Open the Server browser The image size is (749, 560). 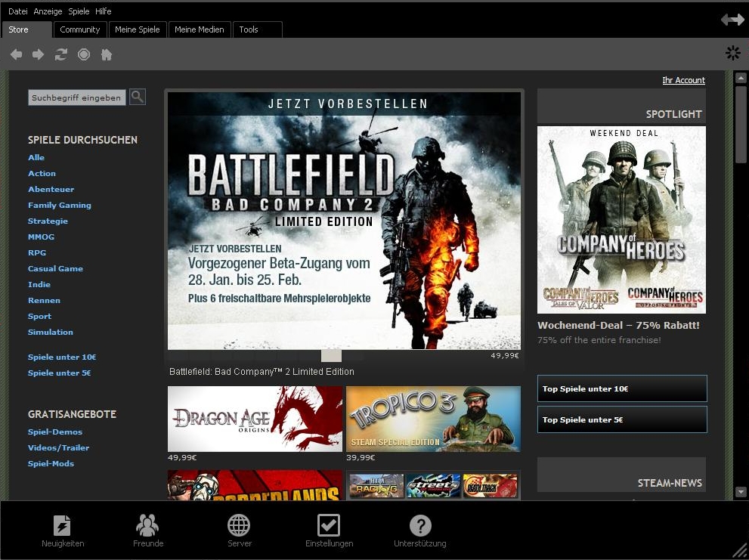(240, 531)
